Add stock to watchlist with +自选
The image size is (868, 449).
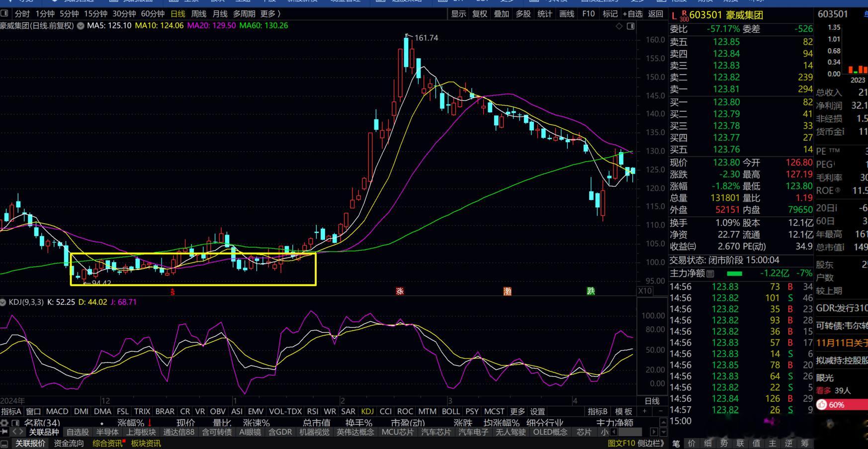(x=632, y=14)
